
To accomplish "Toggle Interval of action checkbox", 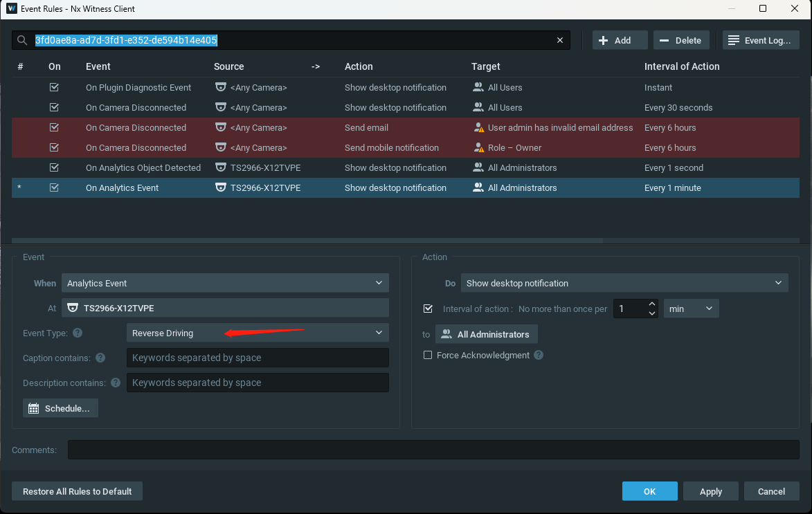I will point(428,309).
